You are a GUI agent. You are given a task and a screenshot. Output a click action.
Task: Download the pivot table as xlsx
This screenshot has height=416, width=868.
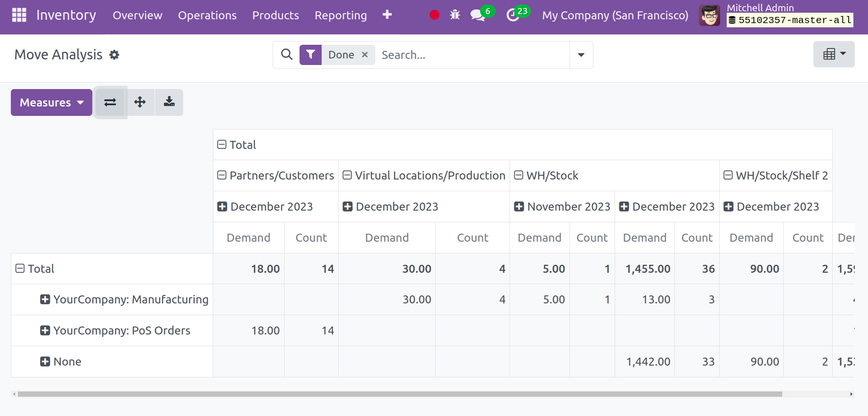click(169, 102)
